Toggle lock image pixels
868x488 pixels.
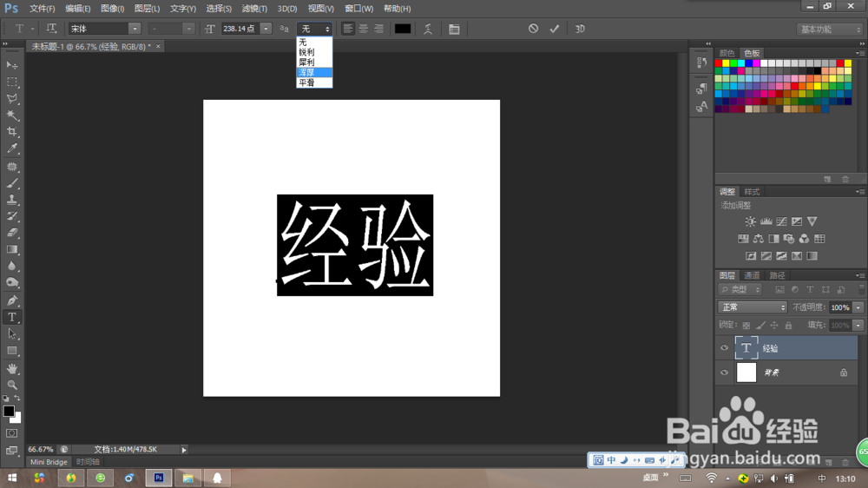pos(760,325)
